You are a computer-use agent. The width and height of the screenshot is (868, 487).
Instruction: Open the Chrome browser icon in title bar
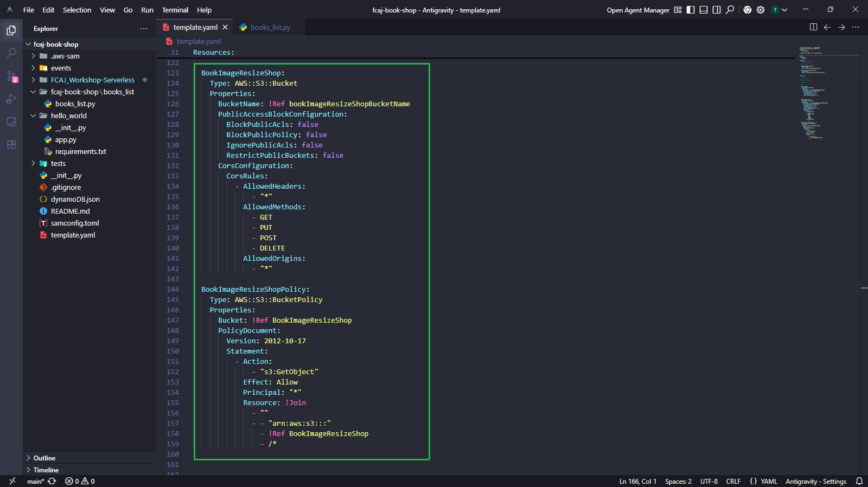[x=748, y=10]
